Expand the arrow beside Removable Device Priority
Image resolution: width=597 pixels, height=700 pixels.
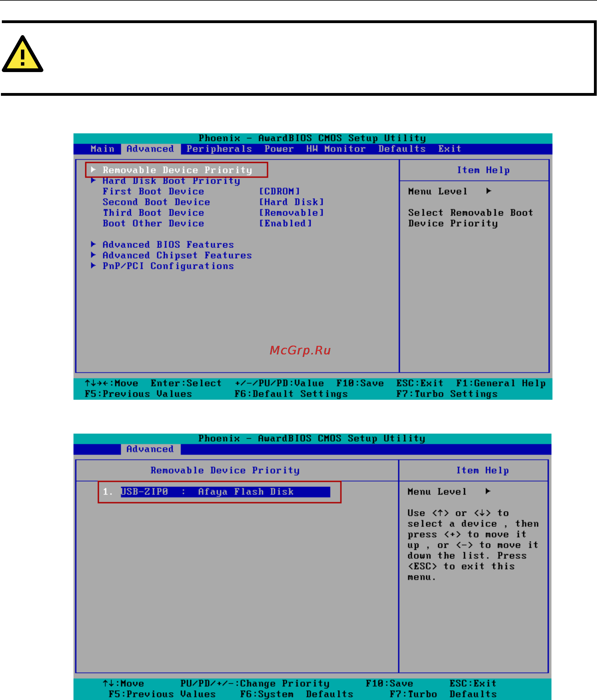pyautogui.click(x=94, y=170)
